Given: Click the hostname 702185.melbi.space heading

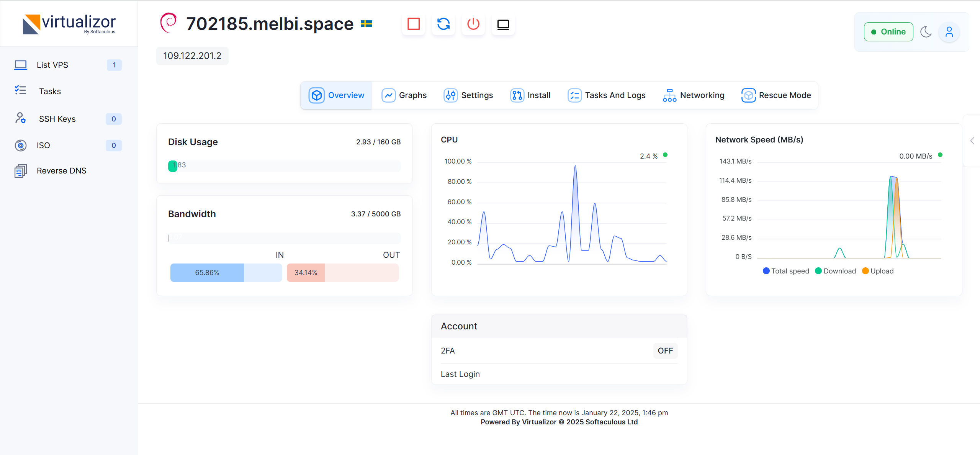Looking at the screenshot, I should pyautogui.click(x=270, y=24).
